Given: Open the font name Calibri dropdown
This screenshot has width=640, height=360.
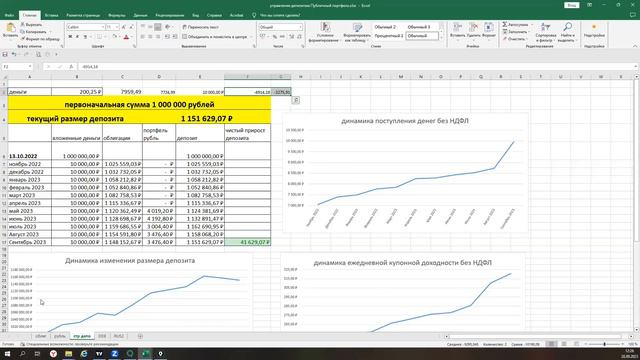Looking at the screenshot, I should point(102,27).
